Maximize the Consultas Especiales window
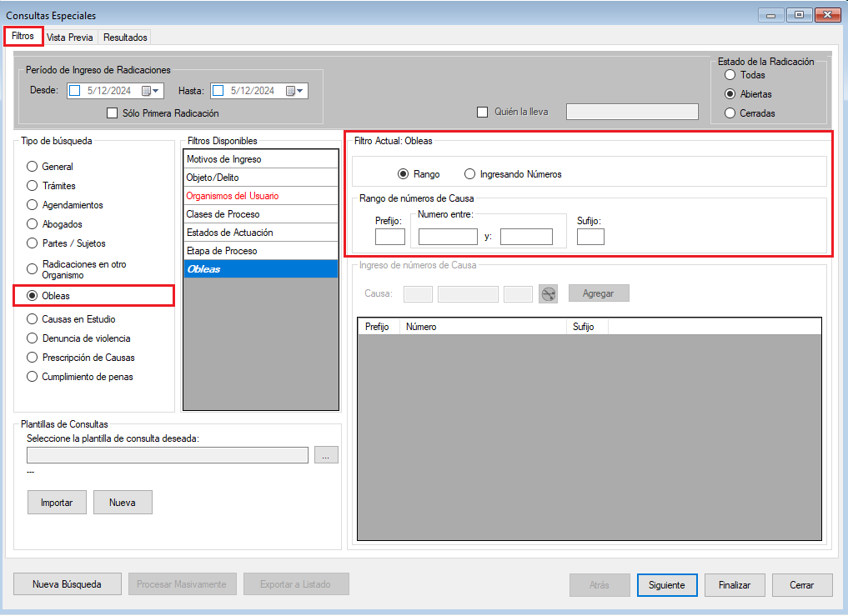848x616 pixels. pos(799,15)
